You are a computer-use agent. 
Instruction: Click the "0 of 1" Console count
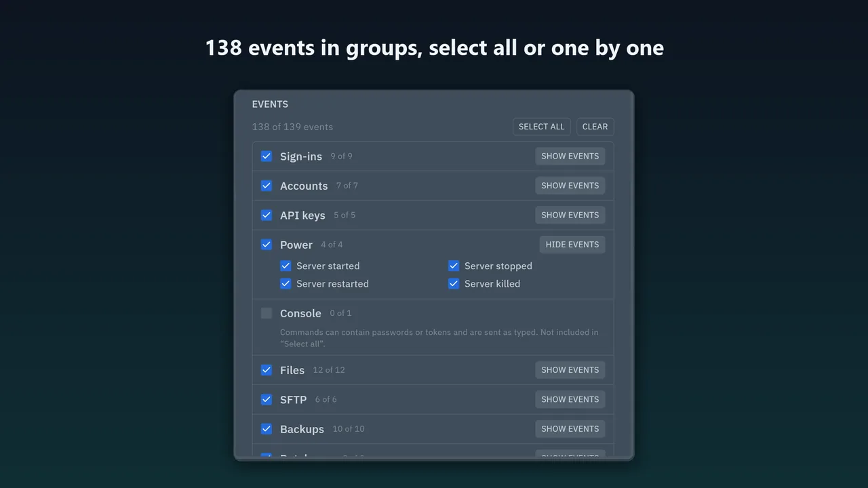pos(340,313)
